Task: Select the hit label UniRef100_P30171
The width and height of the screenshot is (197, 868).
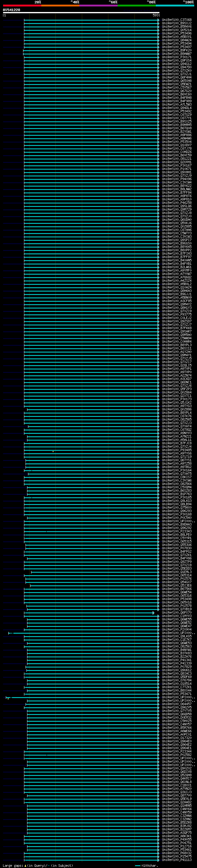Action: [x=177, y=57]
